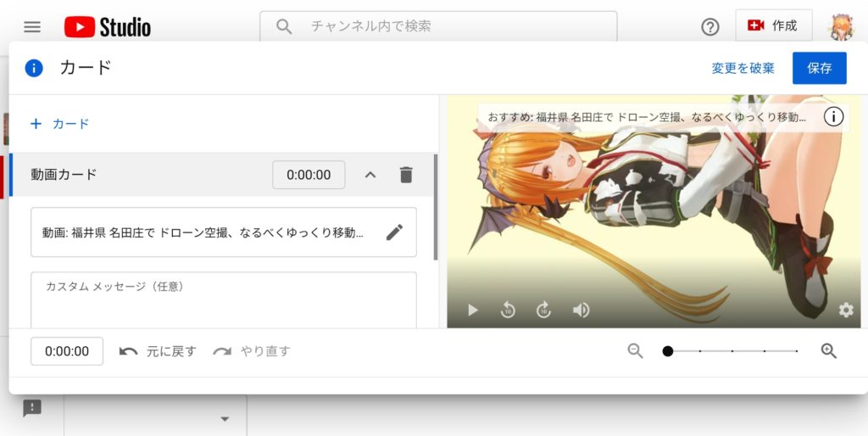Viewport: 868px width, 436px height.
Task: Click the 作成 create button
Action: pos(773,25)
